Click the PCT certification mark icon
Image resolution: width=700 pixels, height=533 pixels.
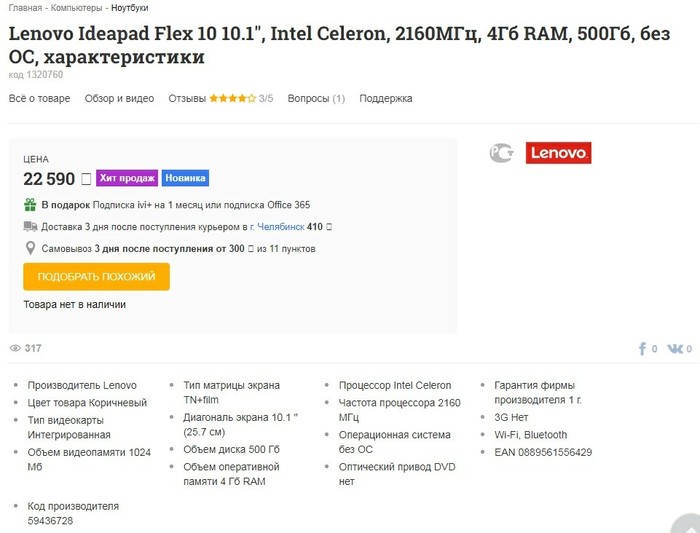(501, 153)
